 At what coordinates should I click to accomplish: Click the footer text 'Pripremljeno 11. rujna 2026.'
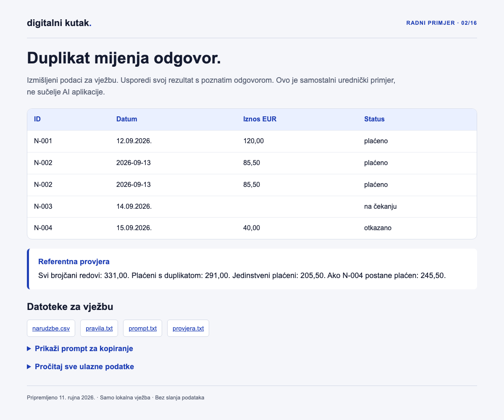click(61, 398)
